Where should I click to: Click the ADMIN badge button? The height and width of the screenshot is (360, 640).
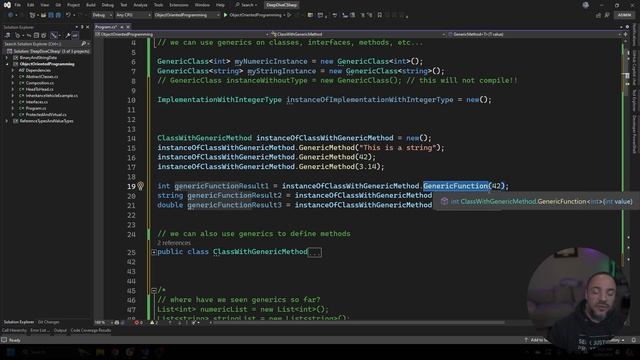(x=624, y=15)
